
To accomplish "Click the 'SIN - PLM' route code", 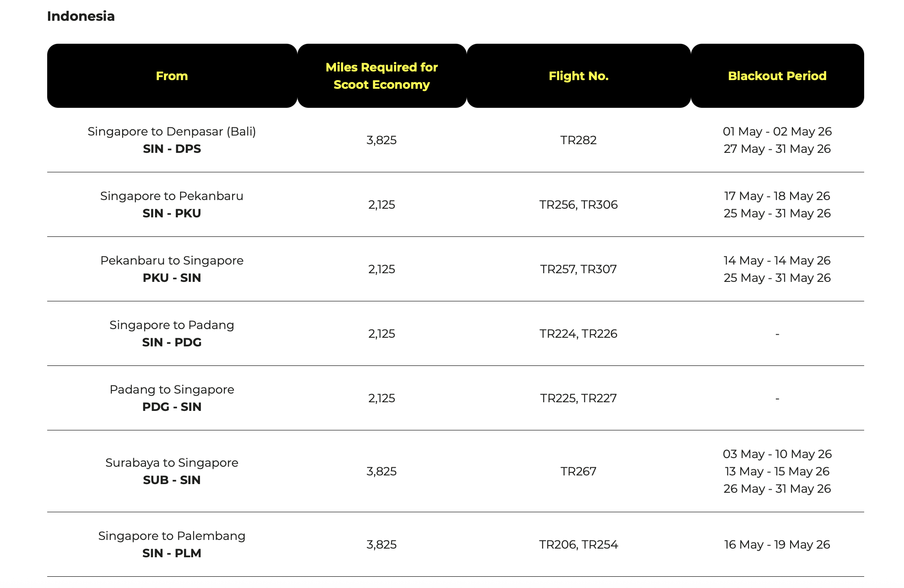I will click(x=172, y=553).
